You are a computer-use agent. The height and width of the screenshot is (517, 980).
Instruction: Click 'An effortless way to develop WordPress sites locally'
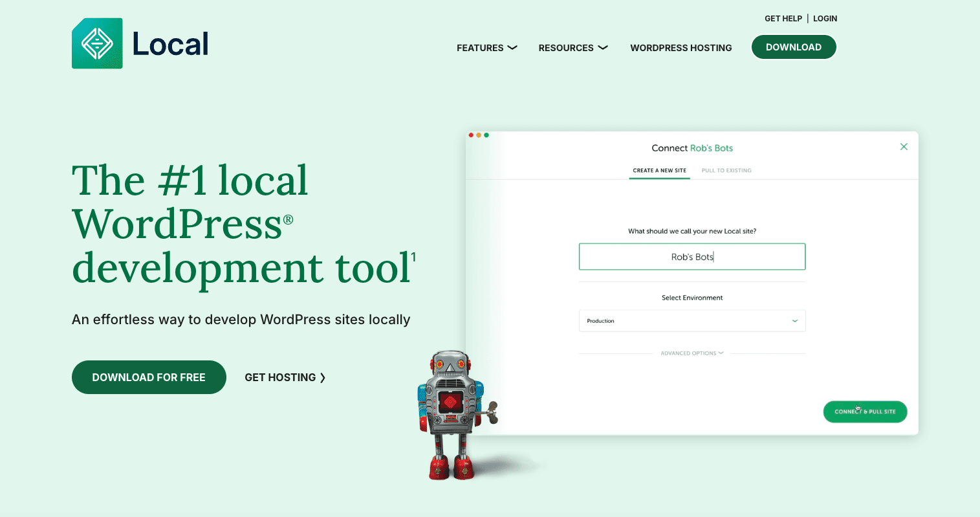(x=241, y=320)
